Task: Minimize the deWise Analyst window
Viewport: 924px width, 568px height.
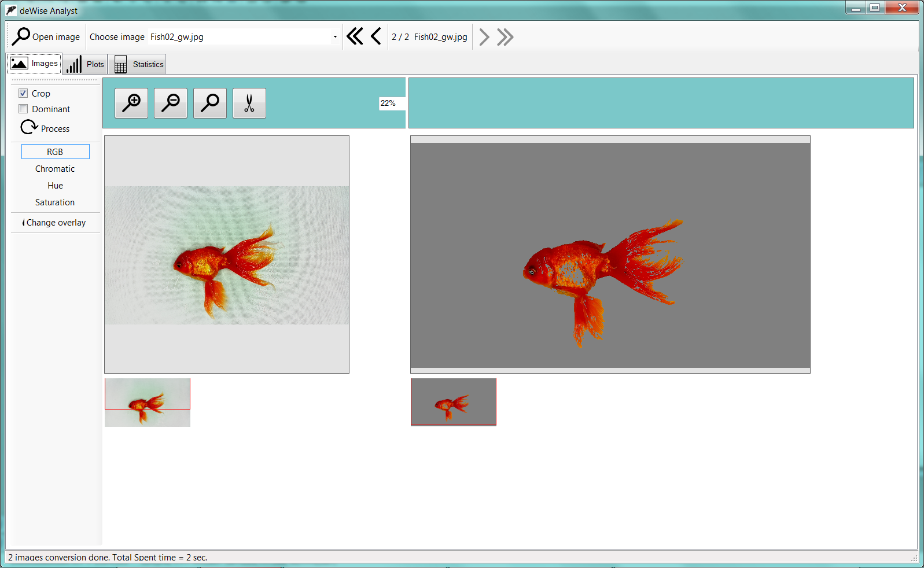Action: pos(856,8)
